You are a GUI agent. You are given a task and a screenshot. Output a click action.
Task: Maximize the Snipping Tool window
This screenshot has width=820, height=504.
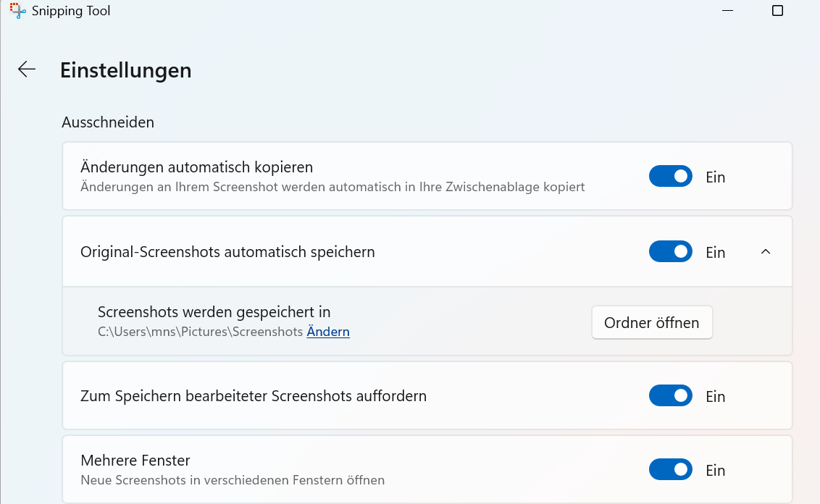[777, 10]
